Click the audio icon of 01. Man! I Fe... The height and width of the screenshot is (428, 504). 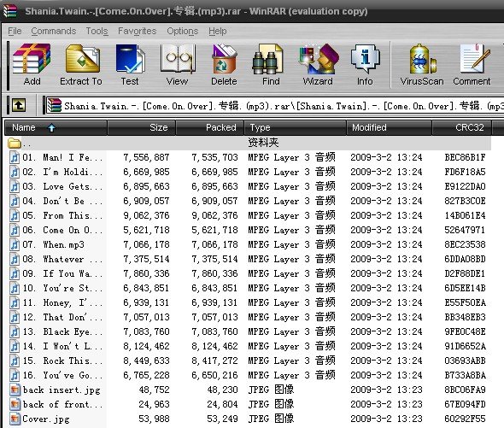pyautogui.click(x=15, y=157)
